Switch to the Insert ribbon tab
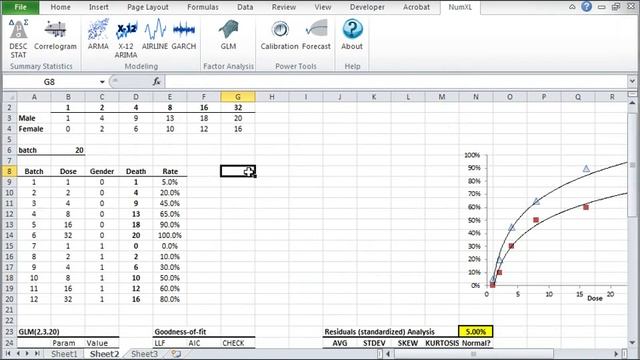 99,7
